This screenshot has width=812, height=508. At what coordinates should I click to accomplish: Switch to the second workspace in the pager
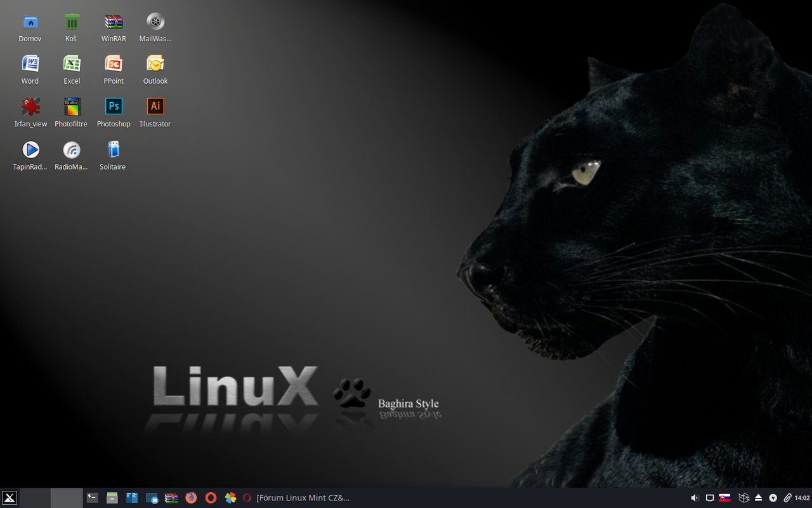(67, 498)
